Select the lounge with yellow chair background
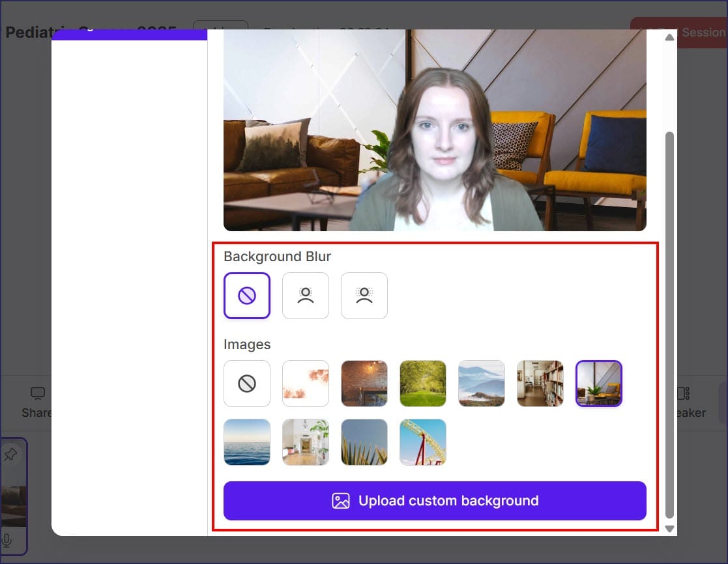This screenshot has width=728, height=564. [x=598, y=384]
